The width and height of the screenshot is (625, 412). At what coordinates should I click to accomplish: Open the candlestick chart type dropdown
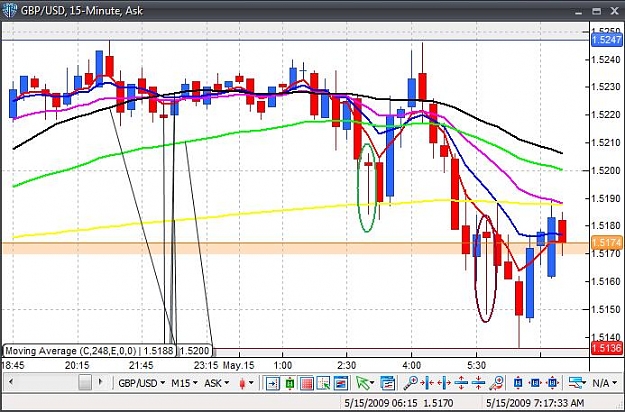(x=246, y=383)
